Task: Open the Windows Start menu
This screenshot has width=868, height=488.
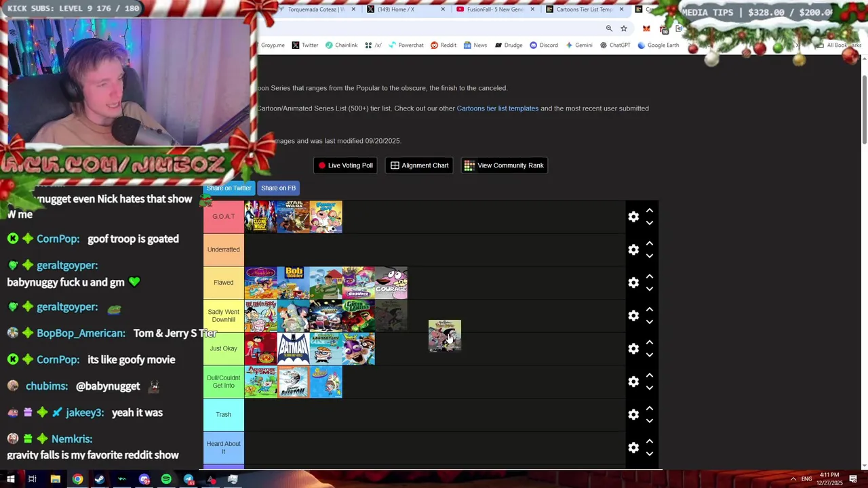Action: [x=10, y=479]
